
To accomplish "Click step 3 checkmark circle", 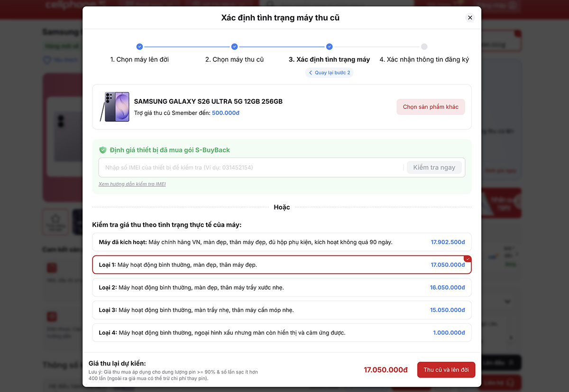I will pyautogui.click(x=329, y=46).
